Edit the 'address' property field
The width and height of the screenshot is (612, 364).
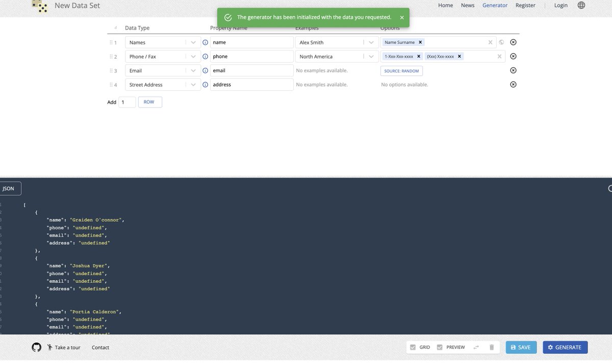(252, 85)
